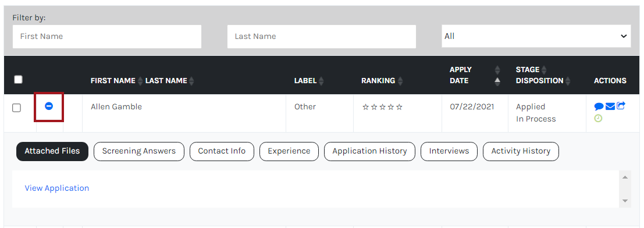
Task: Click the green clock icon in Actions
Action: click(x=599, y=118)
